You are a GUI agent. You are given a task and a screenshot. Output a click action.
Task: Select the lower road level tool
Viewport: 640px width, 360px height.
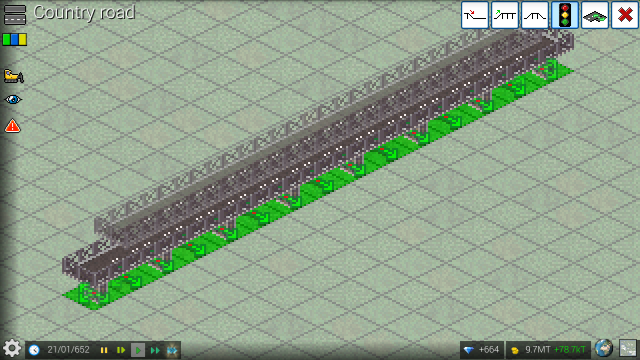[x=475, y=15]
